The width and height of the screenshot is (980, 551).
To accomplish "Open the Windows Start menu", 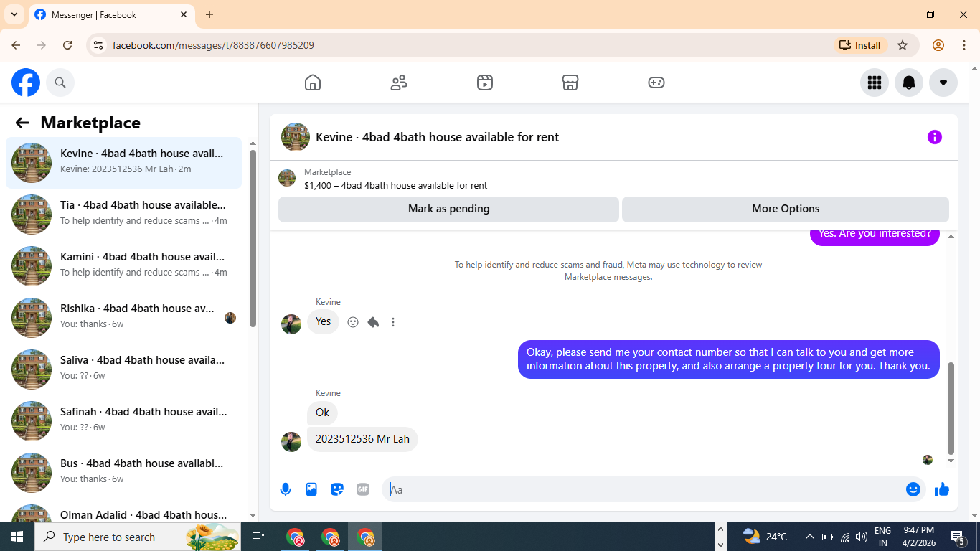I will pyautogui.click(x=17, y=537).
